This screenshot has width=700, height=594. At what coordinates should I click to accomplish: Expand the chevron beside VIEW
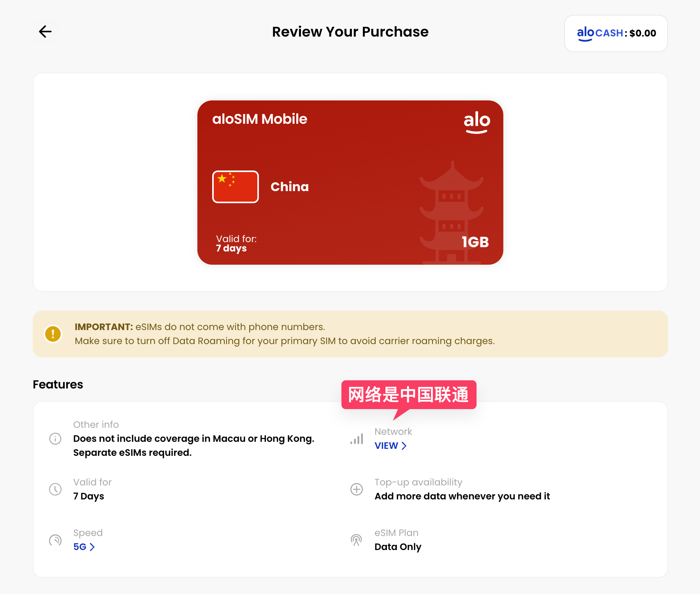404,446
